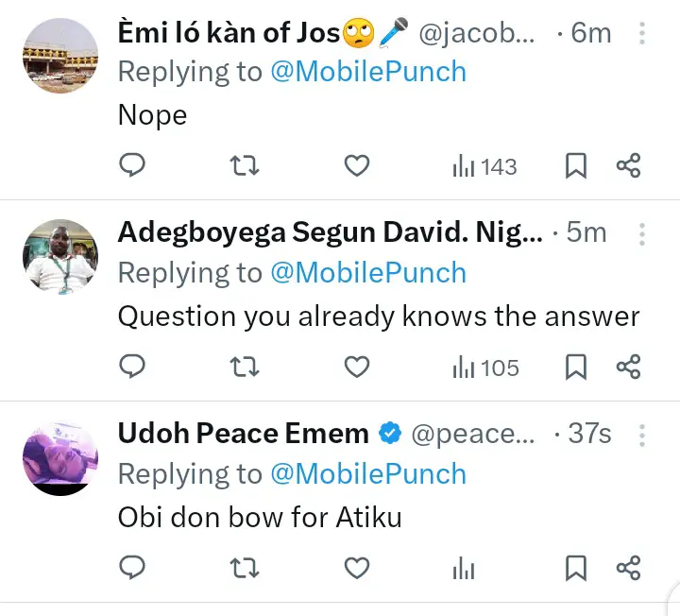
Task: Open more options for Udoh Peace Emem's tweet
Action: [642, 435]
